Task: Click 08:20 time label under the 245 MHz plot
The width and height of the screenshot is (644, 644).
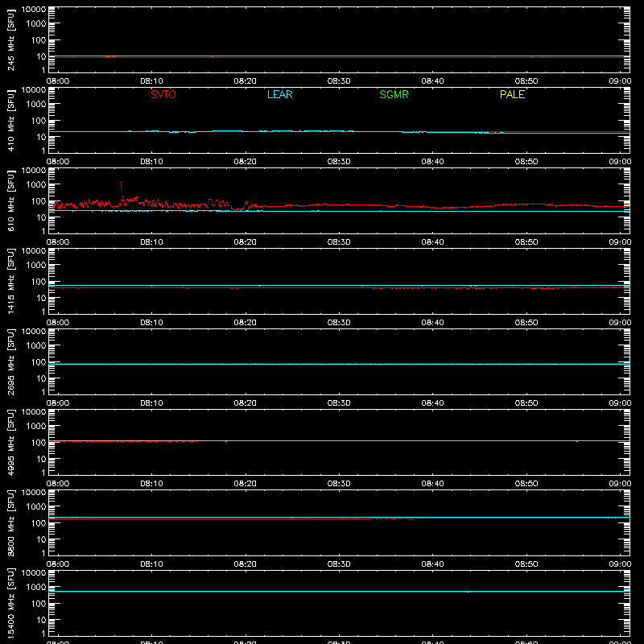Action: (246, 81)
